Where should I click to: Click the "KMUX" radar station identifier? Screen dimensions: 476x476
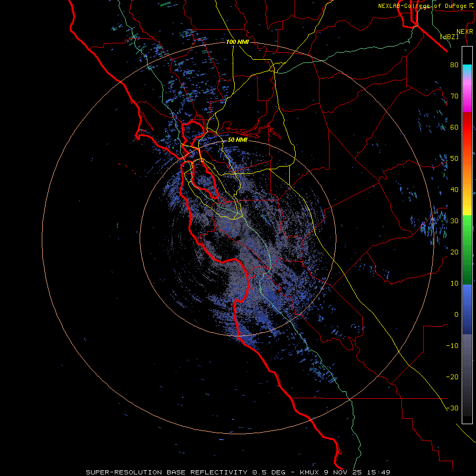[x=309, y=472]
